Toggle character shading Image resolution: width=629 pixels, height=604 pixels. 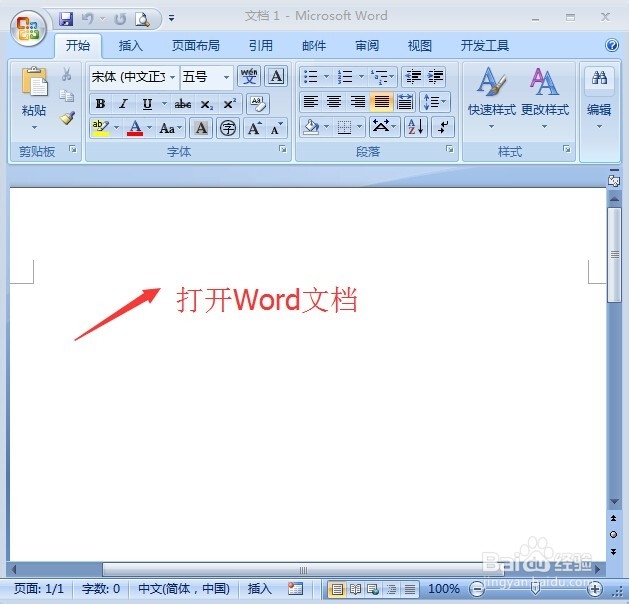[x=201, y=128]
